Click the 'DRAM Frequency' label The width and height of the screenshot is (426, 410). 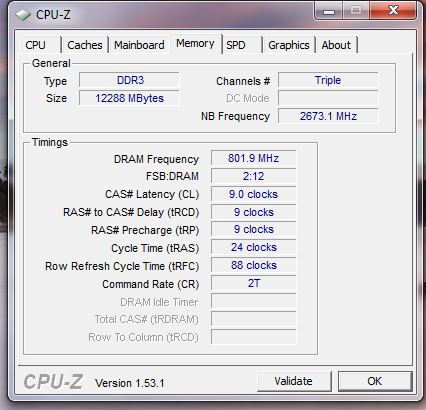(156, 159)
